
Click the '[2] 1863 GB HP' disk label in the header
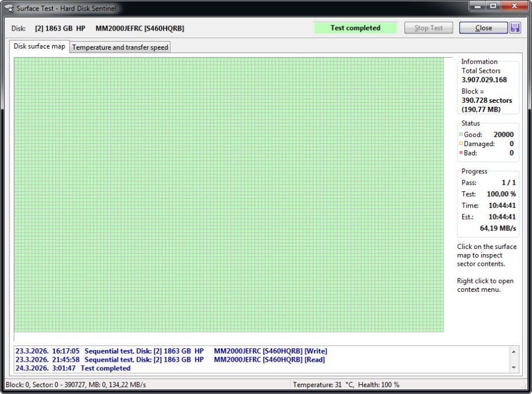pyautogui.click(x=60, y=28)
